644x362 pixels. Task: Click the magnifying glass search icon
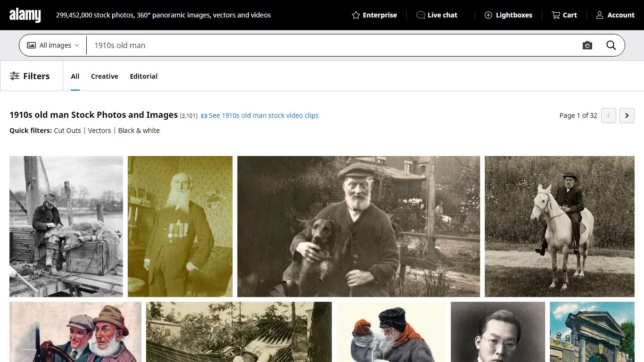tap(611, 45)
